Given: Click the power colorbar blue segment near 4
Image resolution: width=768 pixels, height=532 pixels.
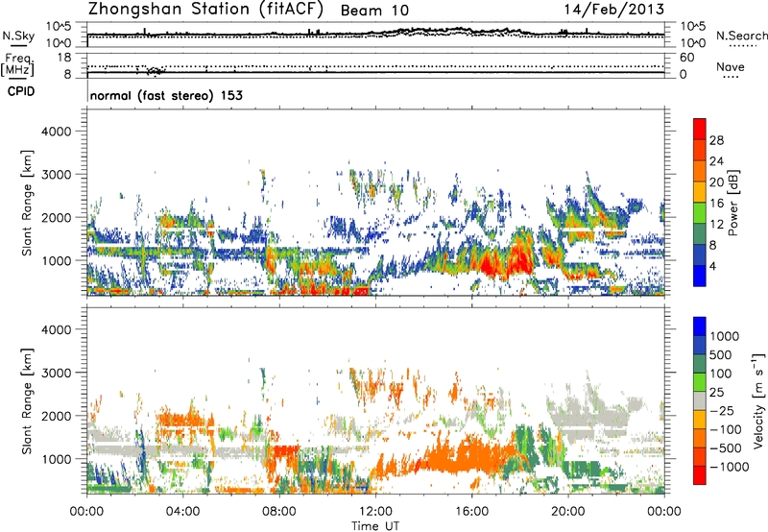Looking at the screenshot, I should coord(700,276).
